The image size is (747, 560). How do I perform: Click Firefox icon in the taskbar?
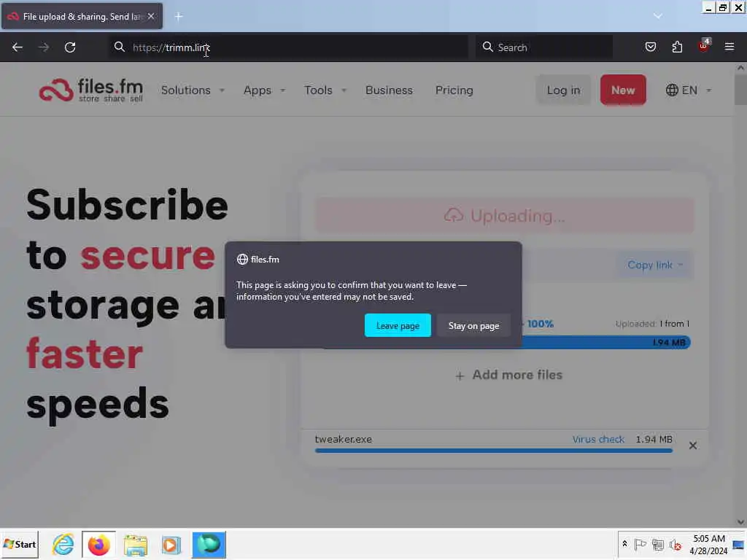98,544
